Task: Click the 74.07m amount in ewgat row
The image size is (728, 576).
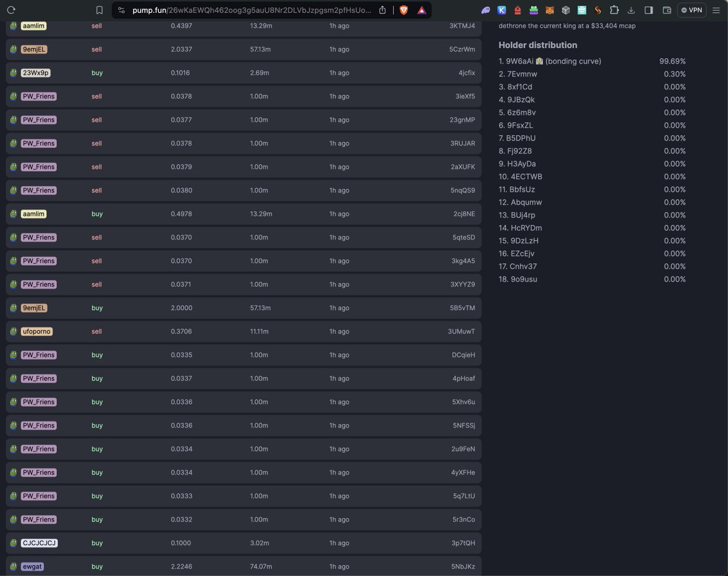Action: [261, 566]
